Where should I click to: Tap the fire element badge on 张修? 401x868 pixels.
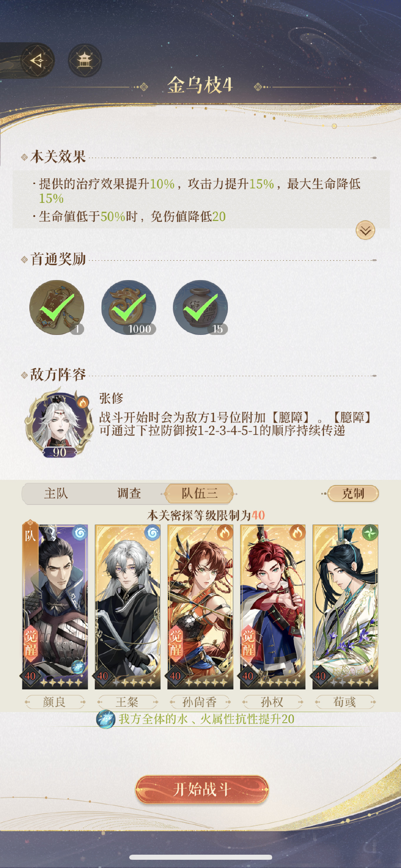coord(82,402)
